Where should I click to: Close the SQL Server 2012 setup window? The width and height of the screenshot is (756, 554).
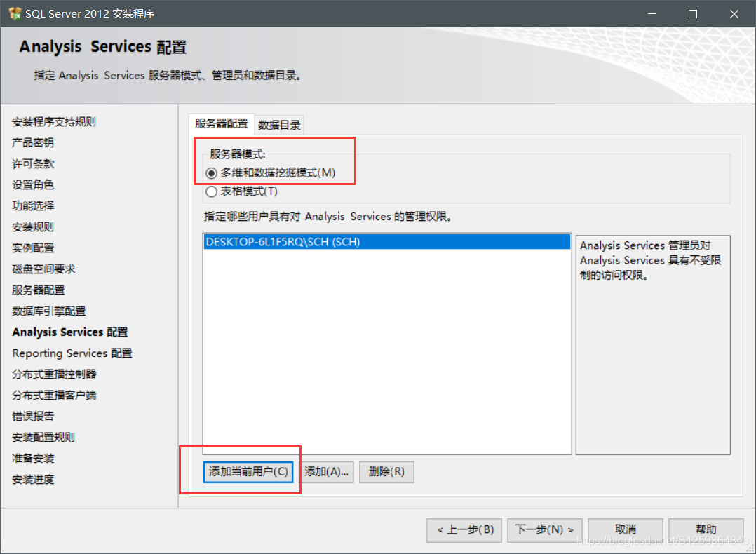pos(734,14)
